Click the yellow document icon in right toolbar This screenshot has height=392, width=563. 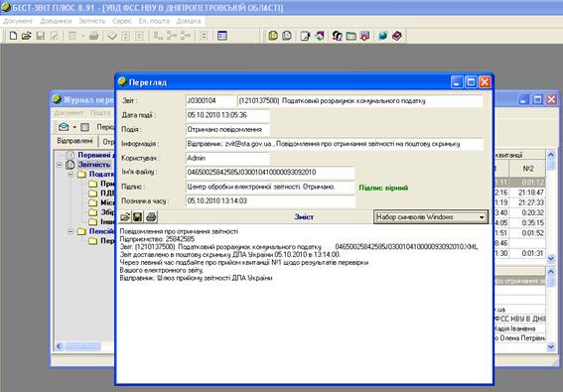click(273, 36)
